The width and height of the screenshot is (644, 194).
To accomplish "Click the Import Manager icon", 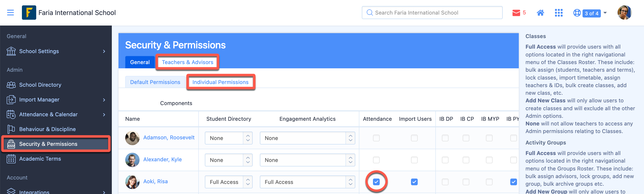I will [x=11, y=100].
